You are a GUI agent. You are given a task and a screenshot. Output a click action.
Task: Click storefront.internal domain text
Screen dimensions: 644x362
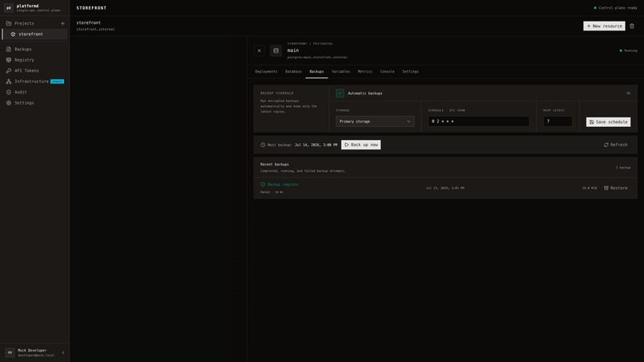(96, 30)
